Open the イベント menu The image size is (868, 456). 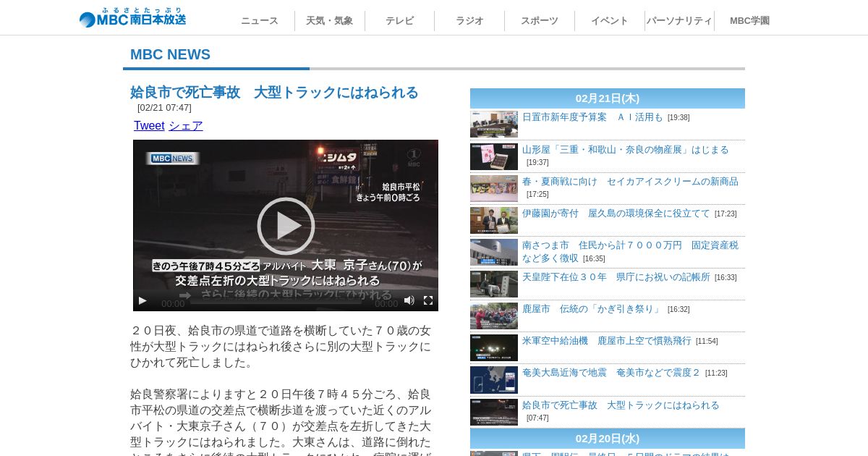610,21
